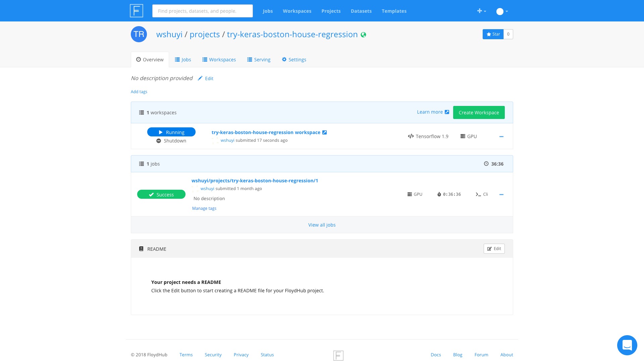Open the Settings tab
The height and width of the screenshot is (362, 644).
(x=294, y=60)
